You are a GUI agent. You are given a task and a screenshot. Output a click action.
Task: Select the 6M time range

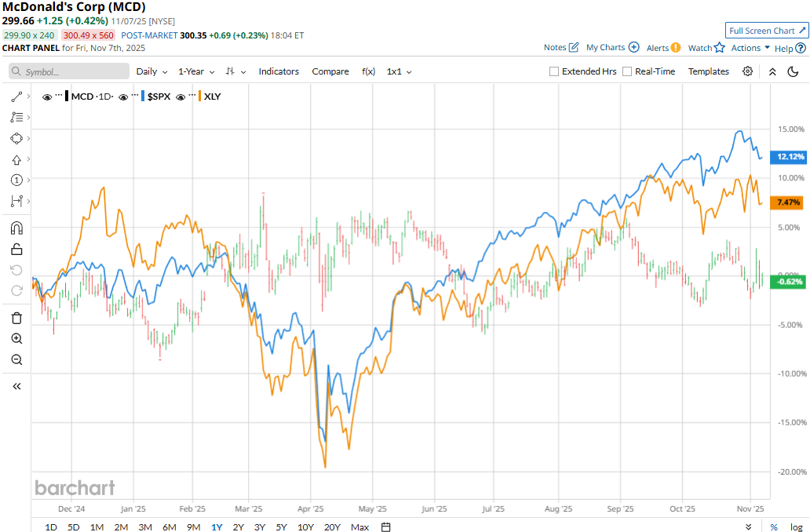click(x=169, y=527)
